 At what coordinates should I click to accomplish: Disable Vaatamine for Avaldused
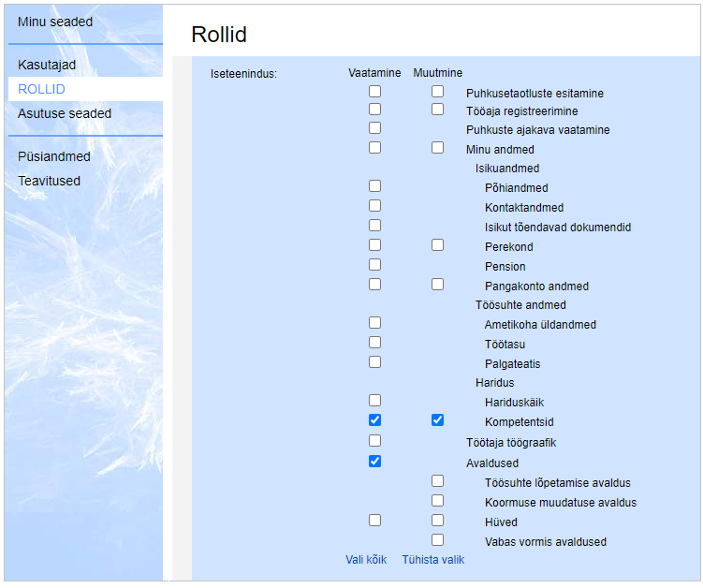pos(375,462)
